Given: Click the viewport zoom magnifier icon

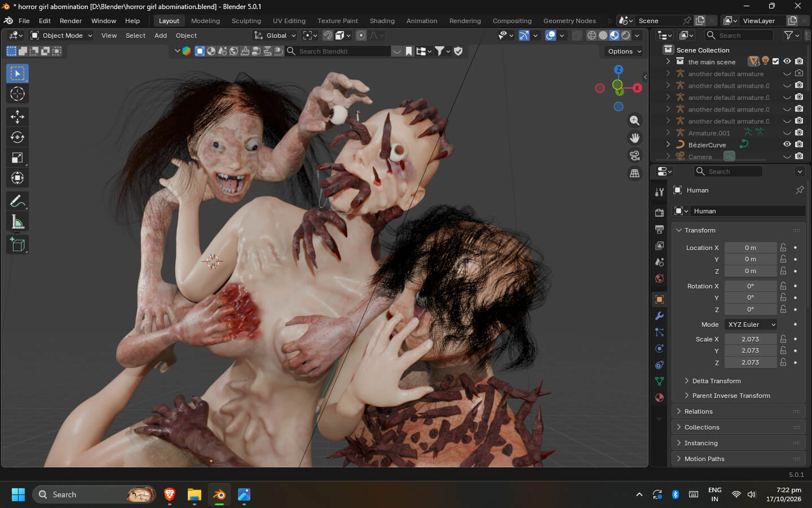Looking at the screenshot, I should point(635,120).
